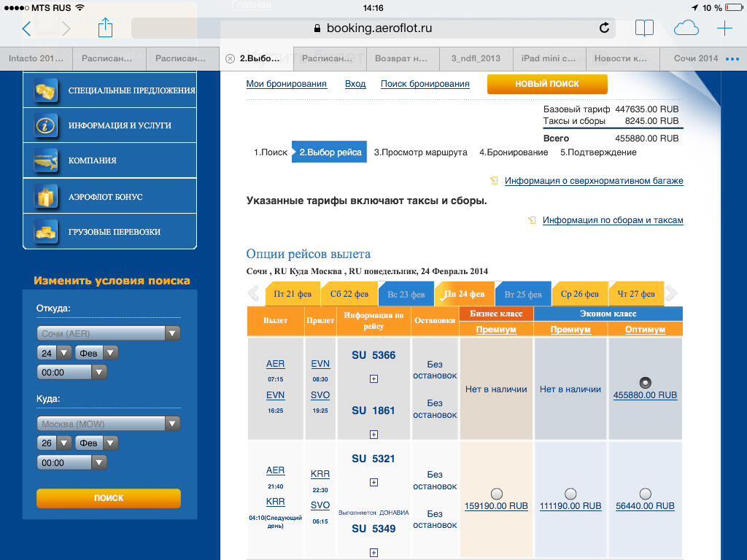Open return day 26 dropdown
This screenshot has height=560, width=747.
point(54,443)
